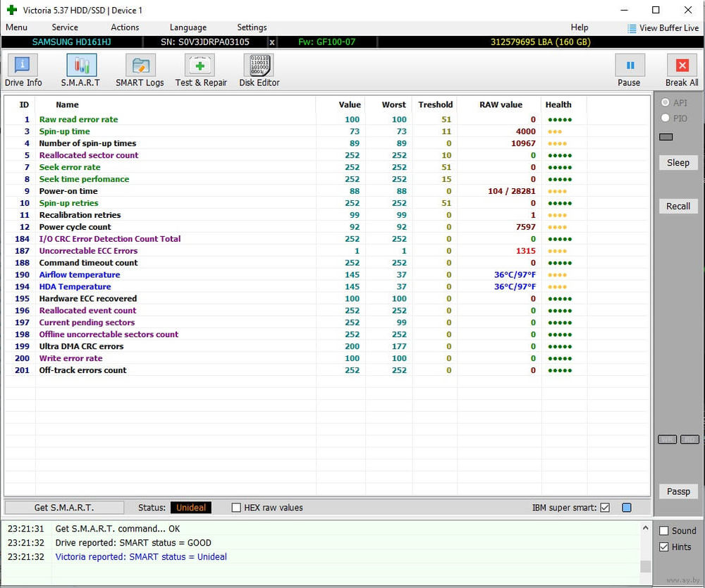Enable the Sound checkbox
The image size is (705, 588).
coord(663,530)
